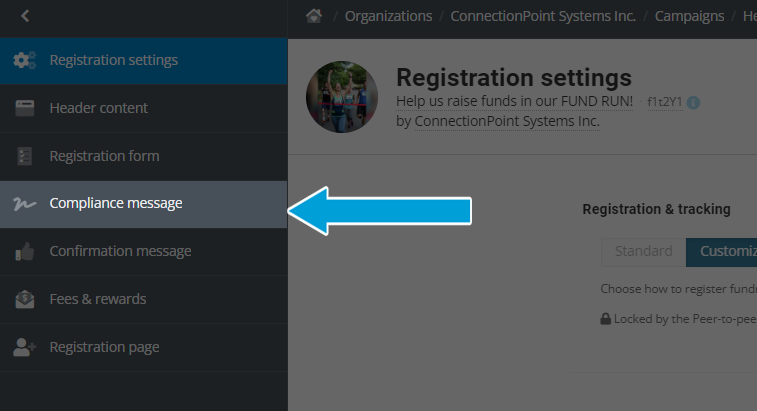757x411 pixels.
Task: Click the campaign profile thumbnail image
Action: click(342, 97)
